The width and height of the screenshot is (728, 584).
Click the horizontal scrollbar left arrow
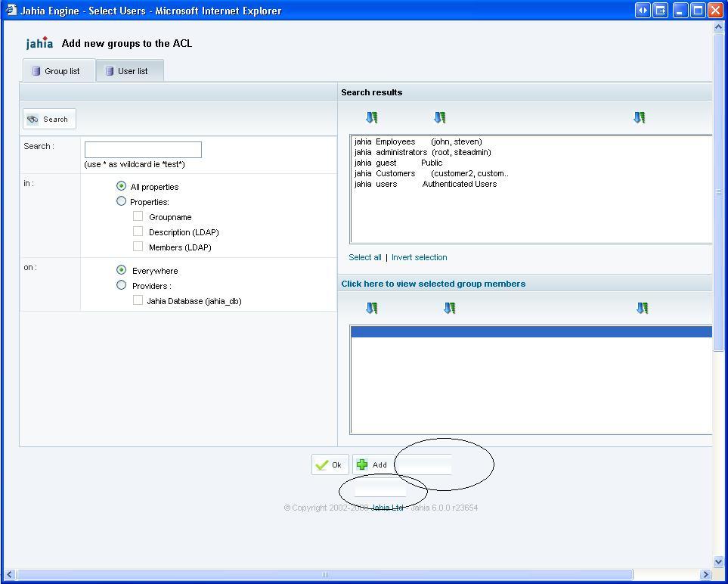point(9,575)
